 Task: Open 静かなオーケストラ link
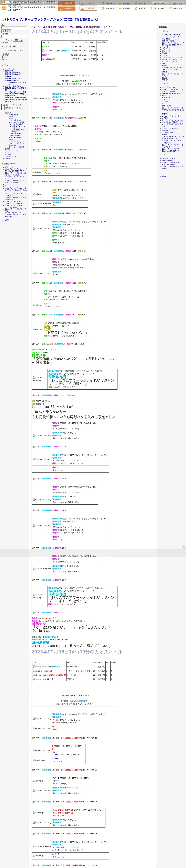pyautogui.click(x=169, y=158)
